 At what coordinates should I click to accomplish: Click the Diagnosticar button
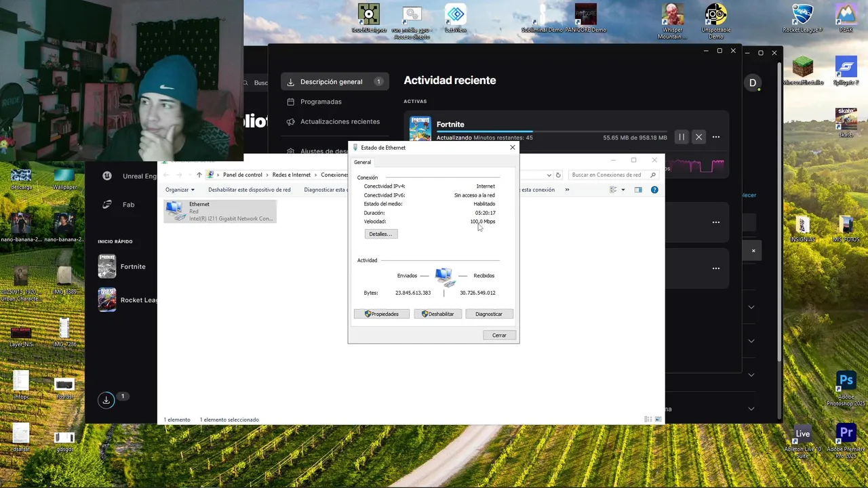click(x=489, y=314)
